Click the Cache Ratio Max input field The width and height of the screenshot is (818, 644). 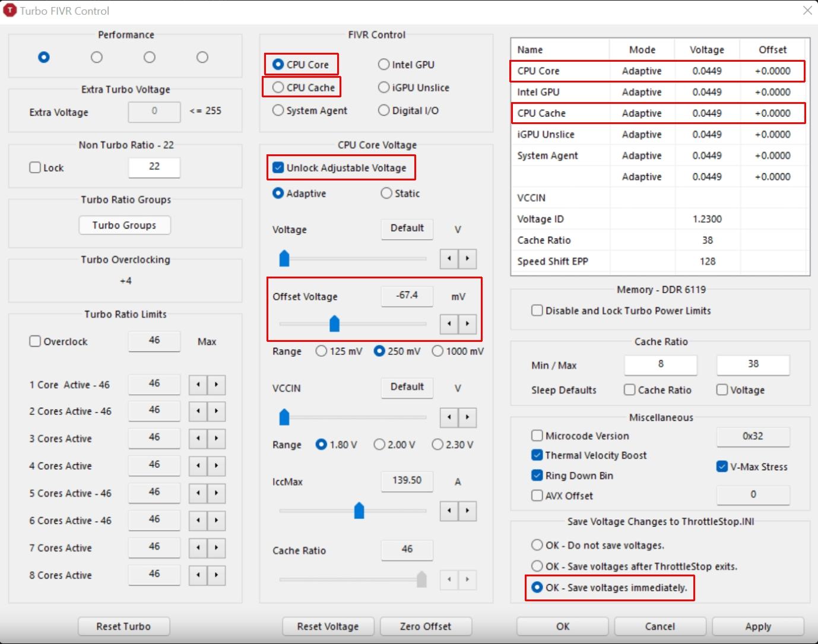coord(753,364)
